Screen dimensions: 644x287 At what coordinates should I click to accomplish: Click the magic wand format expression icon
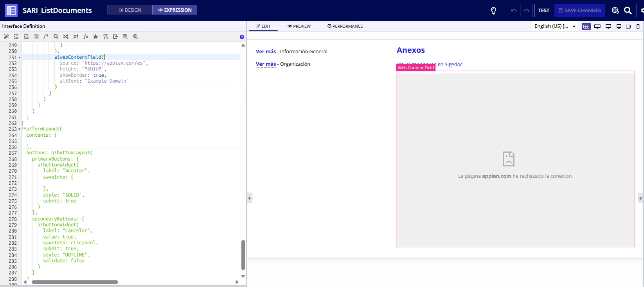point(6,36)
